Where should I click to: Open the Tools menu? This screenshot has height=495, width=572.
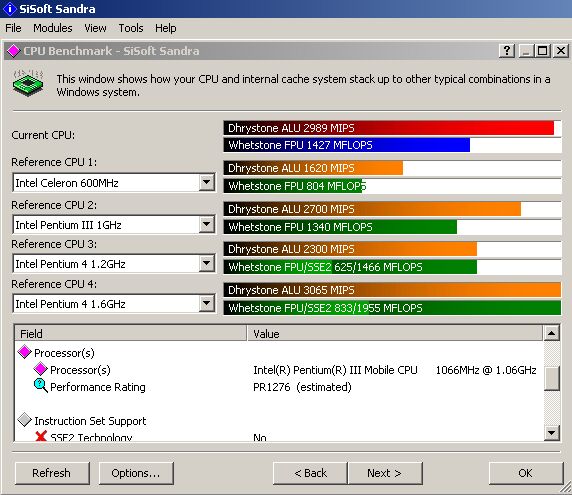[x=131, y=28]
